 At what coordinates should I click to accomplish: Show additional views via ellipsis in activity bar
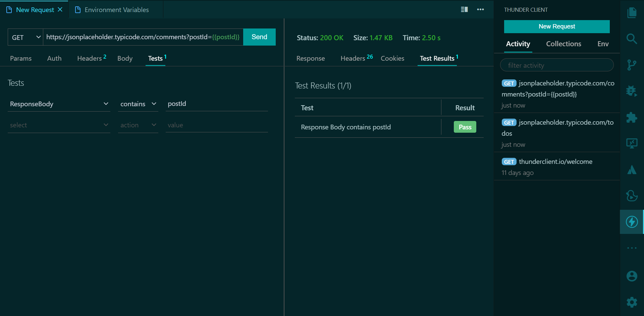(632, 248)
